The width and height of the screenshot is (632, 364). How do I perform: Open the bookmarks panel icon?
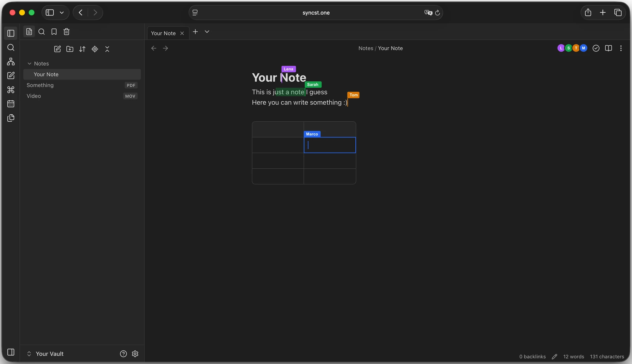(x=54, y=32)
